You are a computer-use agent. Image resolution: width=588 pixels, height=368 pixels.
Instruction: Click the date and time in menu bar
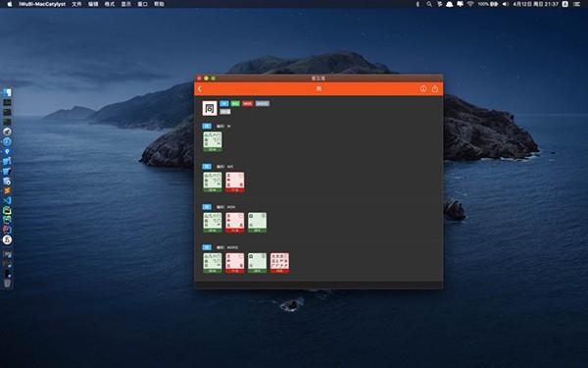(535, 4)
